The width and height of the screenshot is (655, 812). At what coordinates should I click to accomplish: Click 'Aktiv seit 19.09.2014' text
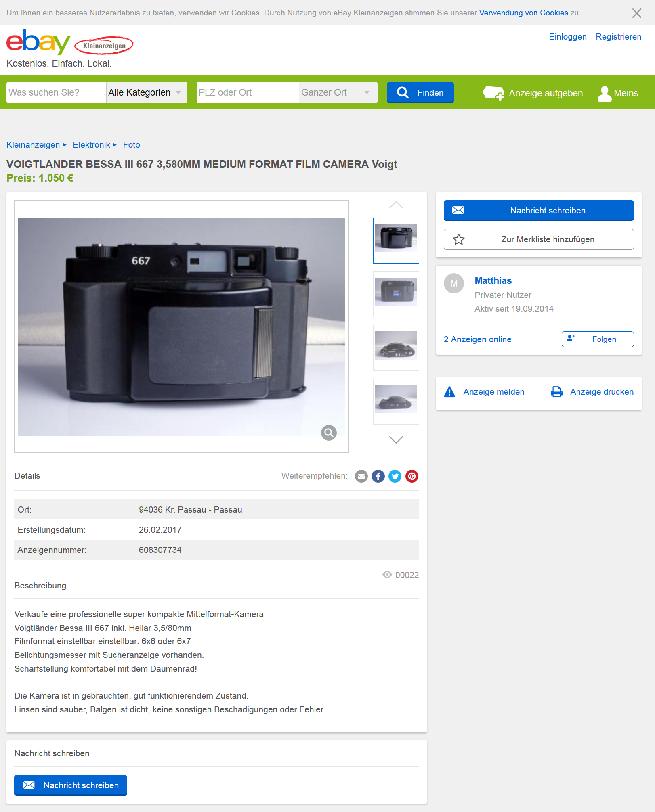(x=514, y=309)
